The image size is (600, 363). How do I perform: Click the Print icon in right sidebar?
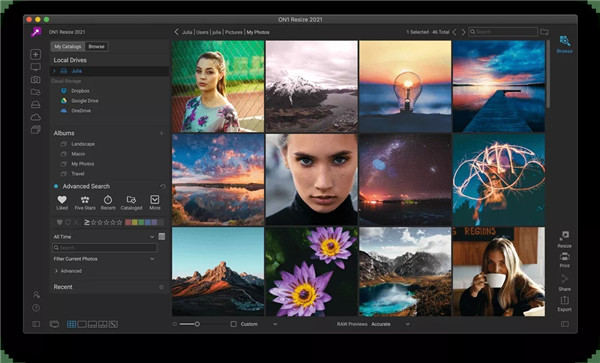(x=564, y=256)
